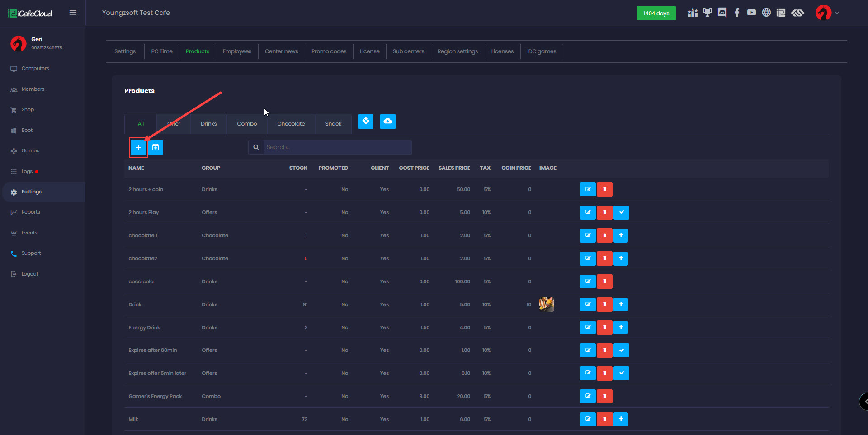This screenshot has width=868, height=435.
Task: Click the trophy icon in top bar
Action: tap(707, 13)
